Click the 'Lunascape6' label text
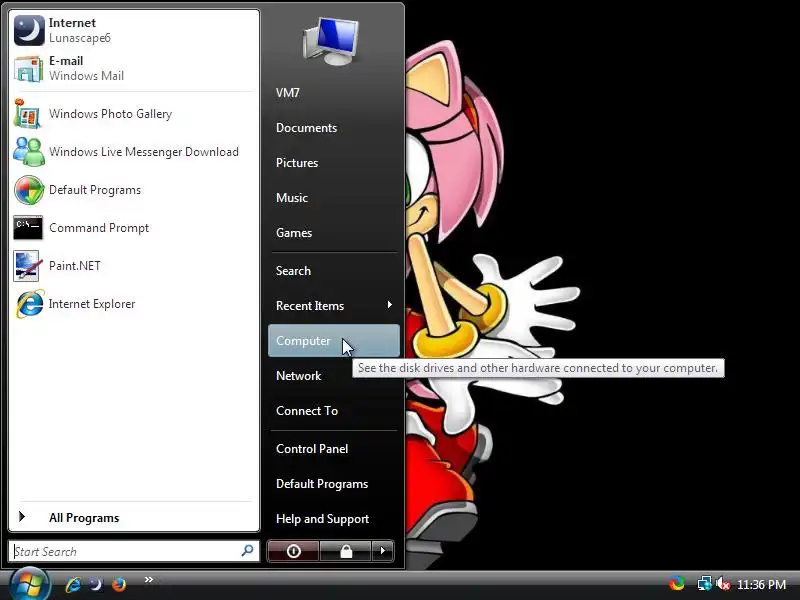Screen dimensions: 800x600 tap(80, 38)
